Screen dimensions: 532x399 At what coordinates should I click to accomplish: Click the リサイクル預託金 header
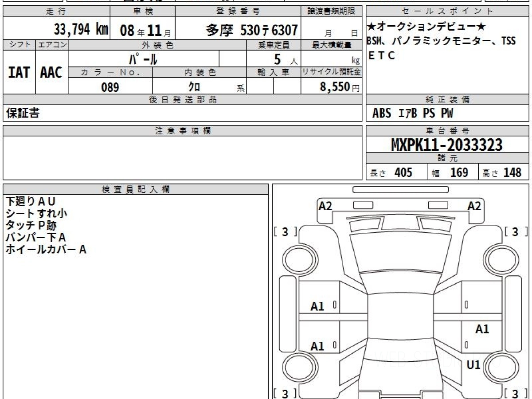click(332, 72)
